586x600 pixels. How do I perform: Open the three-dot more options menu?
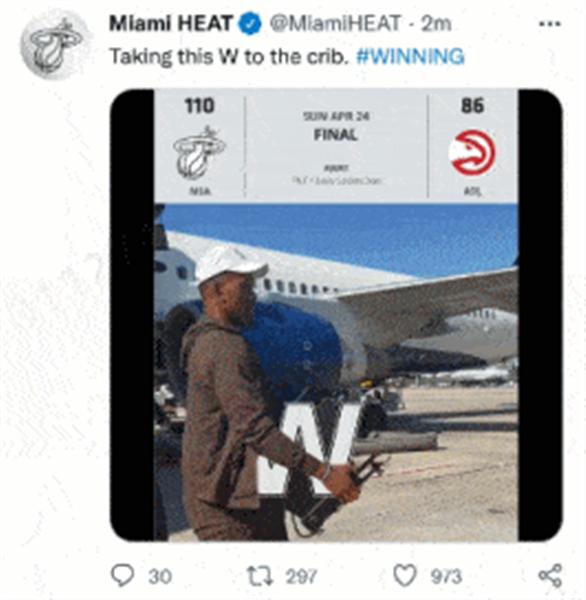pyautogui.click(x=550, y=24)
